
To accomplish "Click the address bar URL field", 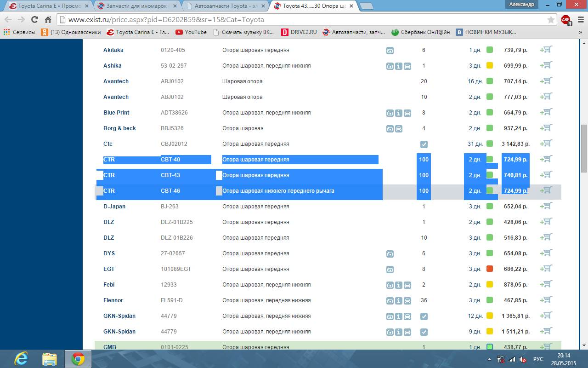I will point(303,20).
